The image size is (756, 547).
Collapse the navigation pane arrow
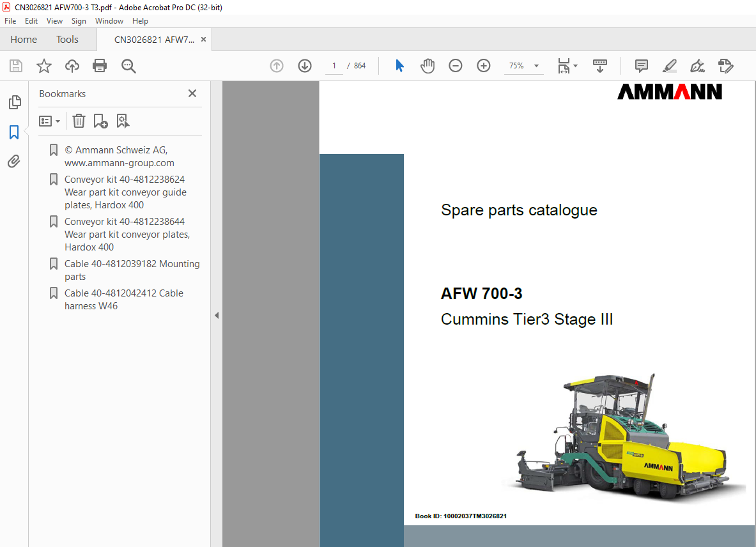click(217, 315)
